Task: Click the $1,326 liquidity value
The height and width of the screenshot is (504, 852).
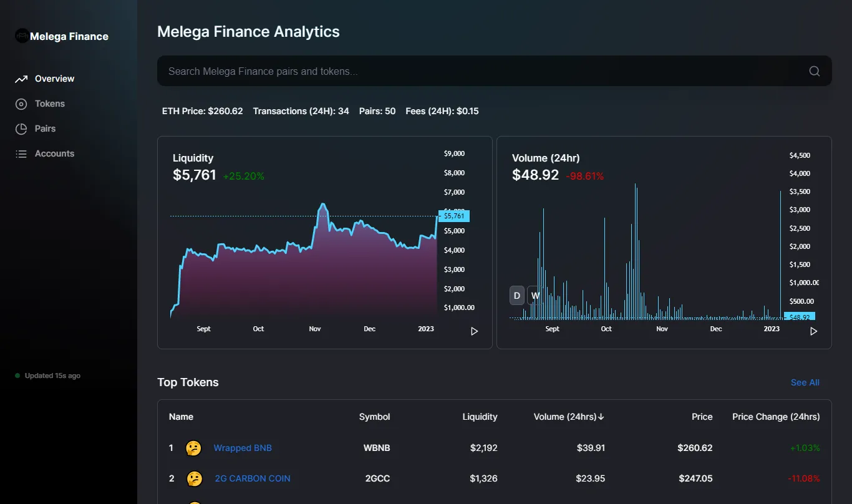Action: (484, 478)
